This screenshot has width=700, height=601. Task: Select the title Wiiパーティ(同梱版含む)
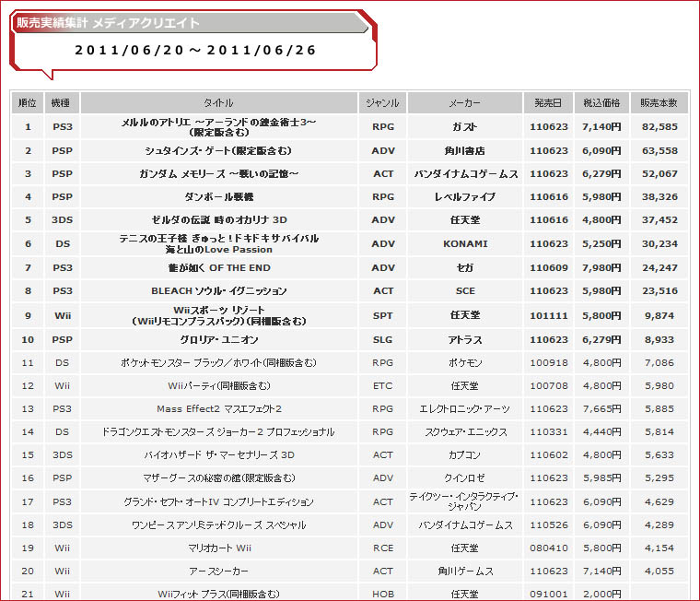click(219, 385)
